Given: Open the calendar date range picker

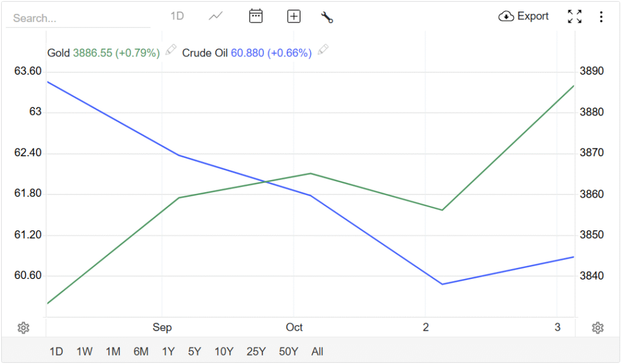Looking at the screenshot, I should (x=256, y=16).
